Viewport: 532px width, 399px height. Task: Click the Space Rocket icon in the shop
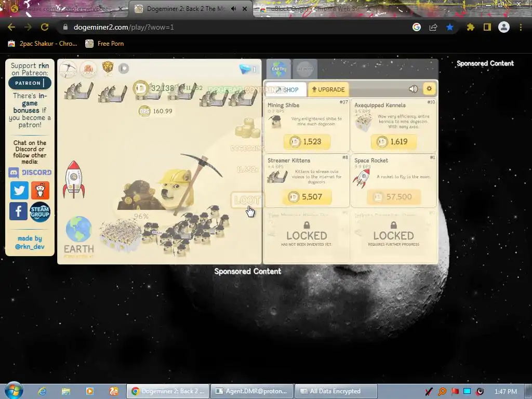point(362,178)
